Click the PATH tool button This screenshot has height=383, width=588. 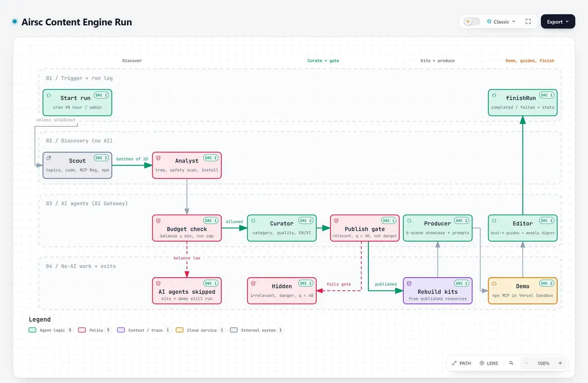[x=462, y=363]
